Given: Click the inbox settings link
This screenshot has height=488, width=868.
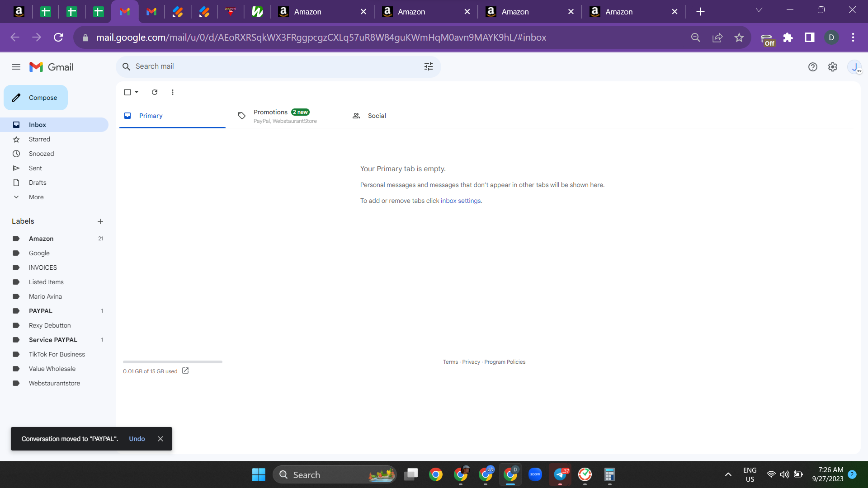Looking at the screenshot, I should 461,201.
